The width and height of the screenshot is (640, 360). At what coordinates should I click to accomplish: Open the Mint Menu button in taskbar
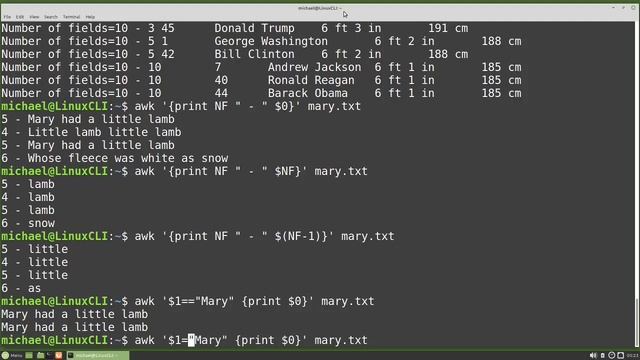click(x=12, y=356)
